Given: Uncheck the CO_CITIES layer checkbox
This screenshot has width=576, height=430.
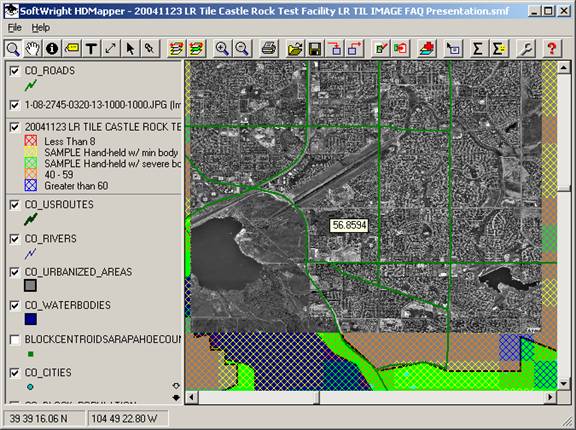Looking at the screenshot, I should pyautogui.click(x=14, y=373).
